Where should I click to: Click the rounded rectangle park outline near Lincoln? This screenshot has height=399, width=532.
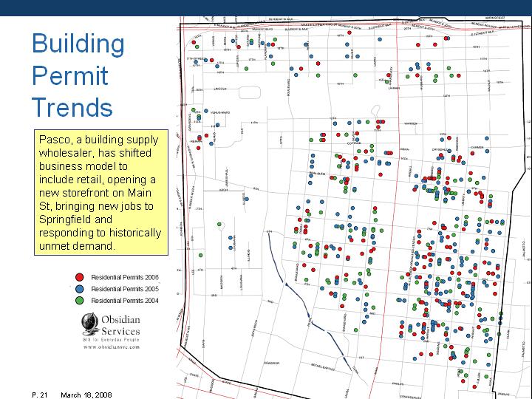coord(250,92)
